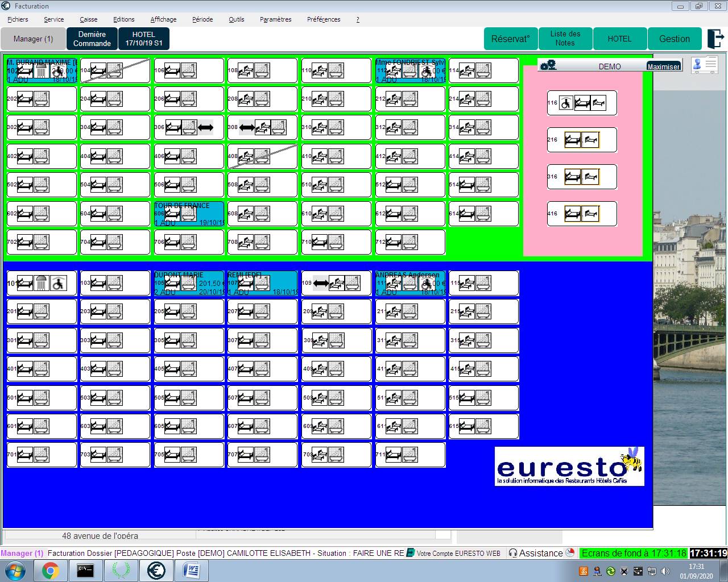Open Liste des Notes
This screenshot has width=728, height=582.
[565, 39]
